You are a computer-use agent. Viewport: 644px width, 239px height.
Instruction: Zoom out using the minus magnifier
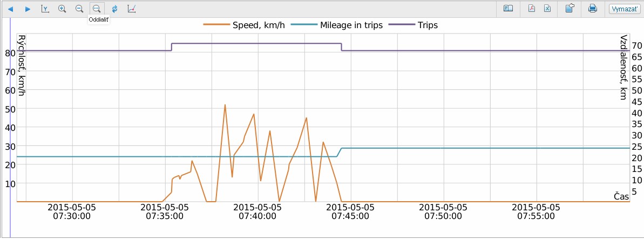point(79,9)
